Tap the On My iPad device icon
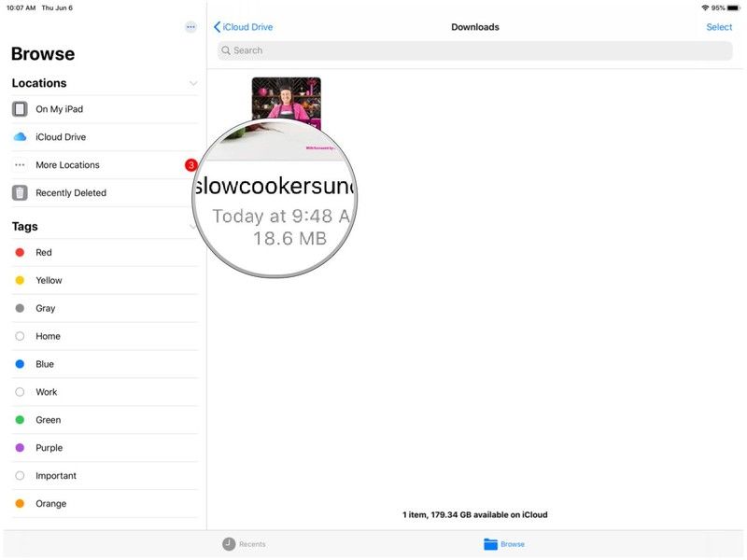 click(x=20, y=109)
